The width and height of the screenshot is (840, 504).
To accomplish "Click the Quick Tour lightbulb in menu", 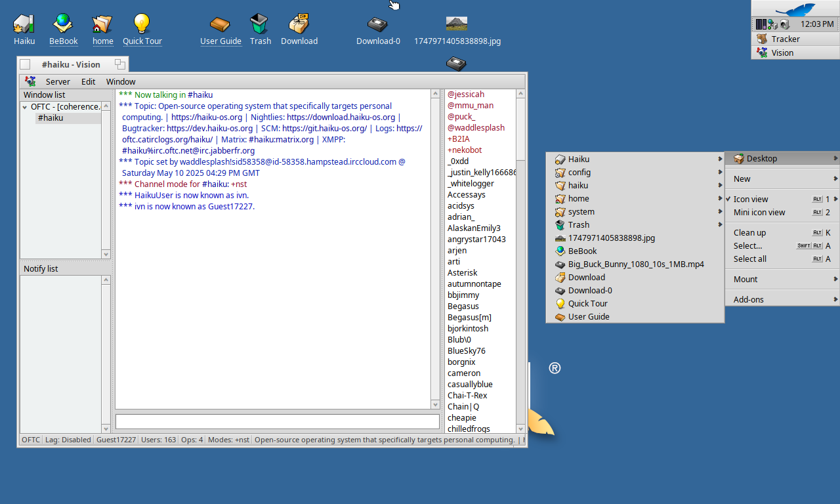I will point(560,303).
